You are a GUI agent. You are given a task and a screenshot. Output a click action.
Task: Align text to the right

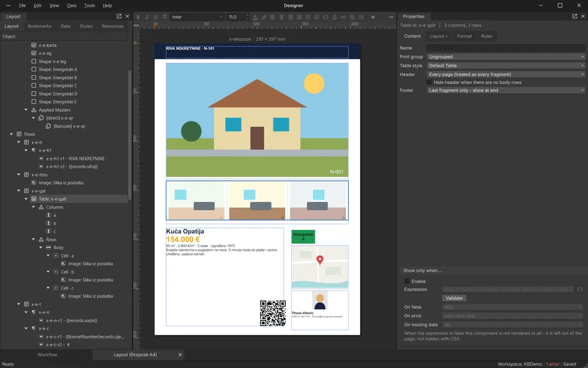point(290,17)
